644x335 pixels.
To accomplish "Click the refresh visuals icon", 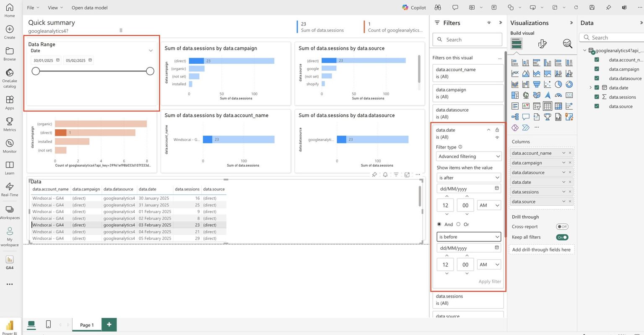I will point(576,8).
